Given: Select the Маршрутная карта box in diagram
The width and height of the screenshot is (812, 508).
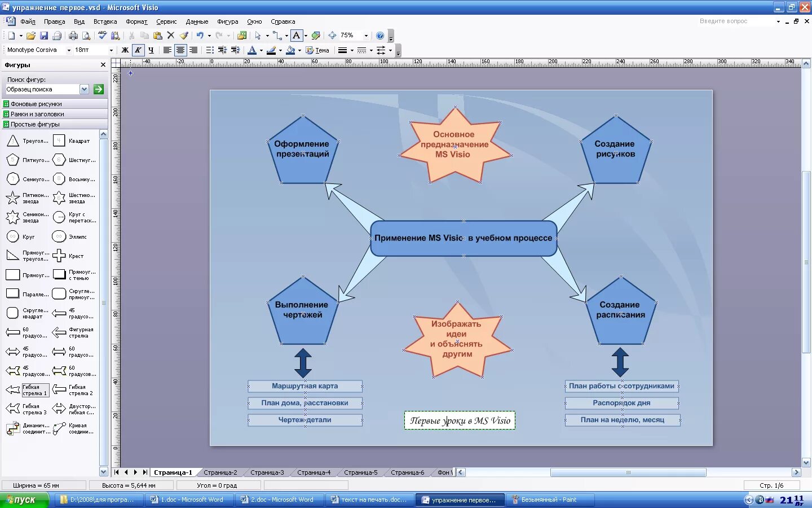Looking at the screenshot, I should pyautogui.click(x=305, y=386).
